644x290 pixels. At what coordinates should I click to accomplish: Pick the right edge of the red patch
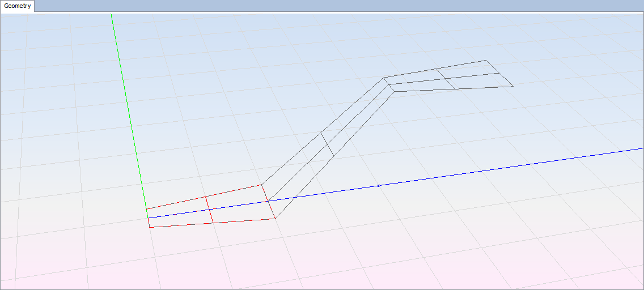tap(268, 201)
